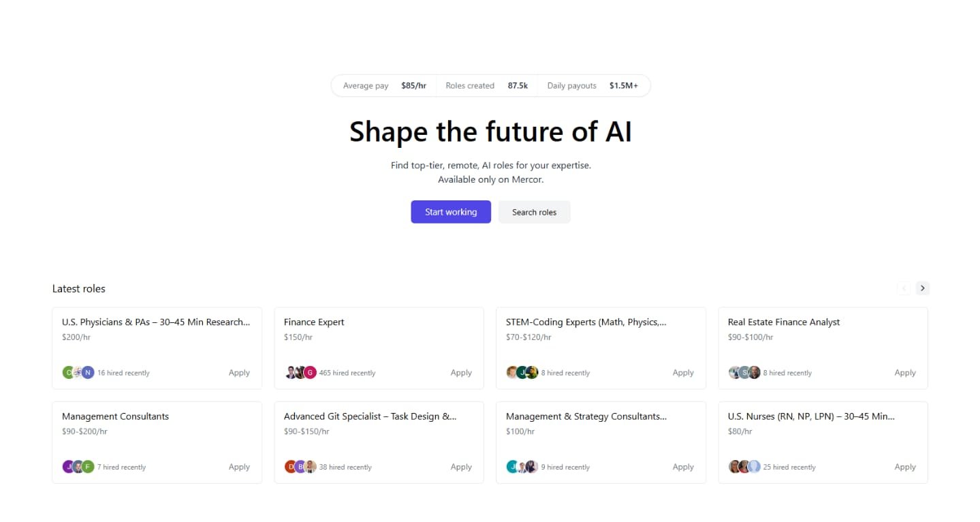Image resolution: width=980 pixels, height=522 pixels.
Task: Apply to the U.S. Nurses role
Action: click(904, 466)
